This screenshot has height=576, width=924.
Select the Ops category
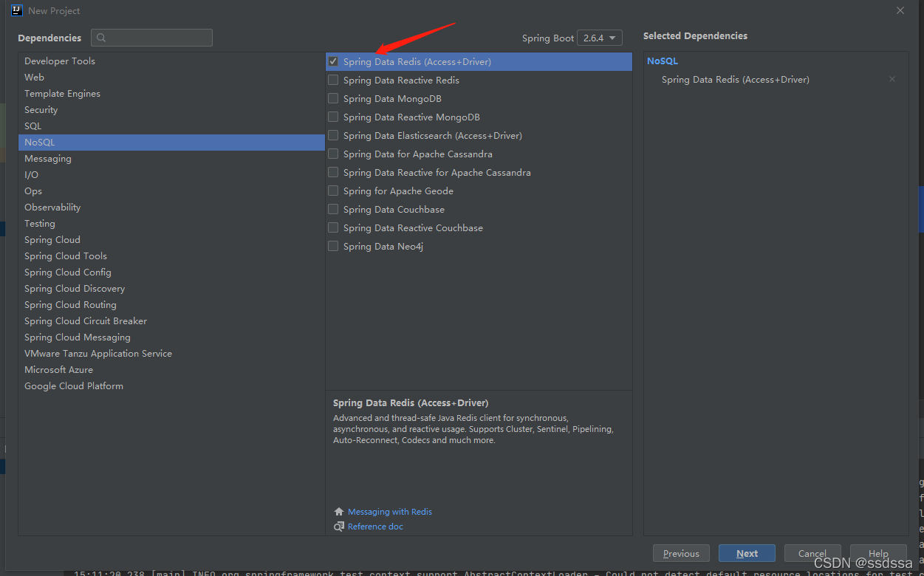(x=171, y=191)
